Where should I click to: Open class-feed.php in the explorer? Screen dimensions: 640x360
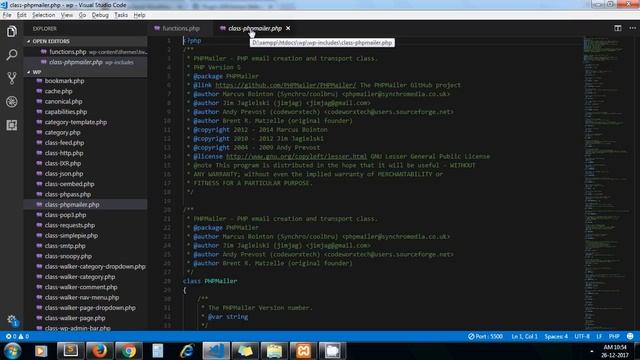click(86, 142)
